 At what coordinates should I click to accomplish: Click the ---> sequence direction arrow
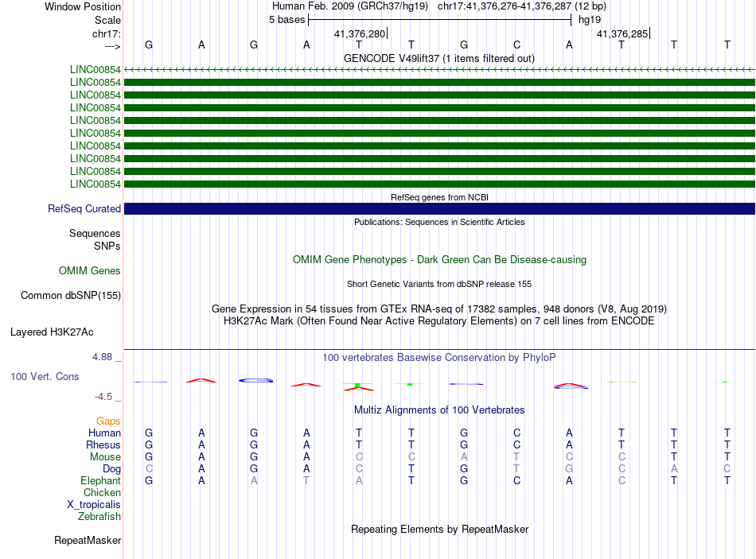(x=112, y=46)
